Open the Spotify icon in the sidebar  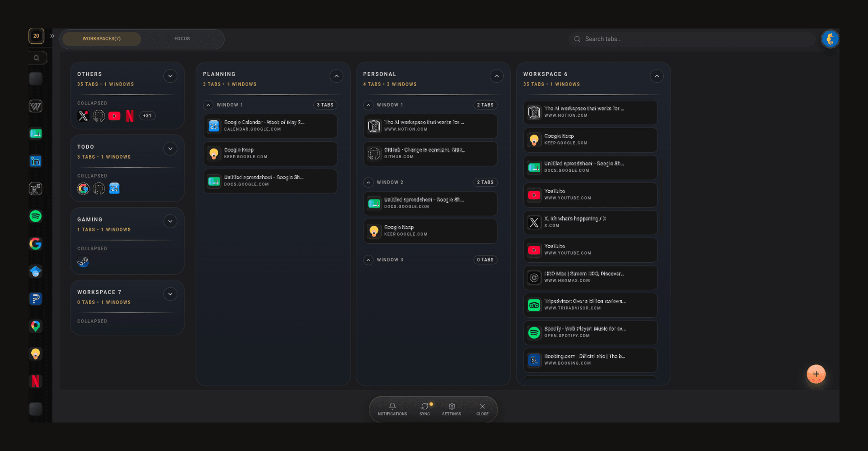point(36,216)
